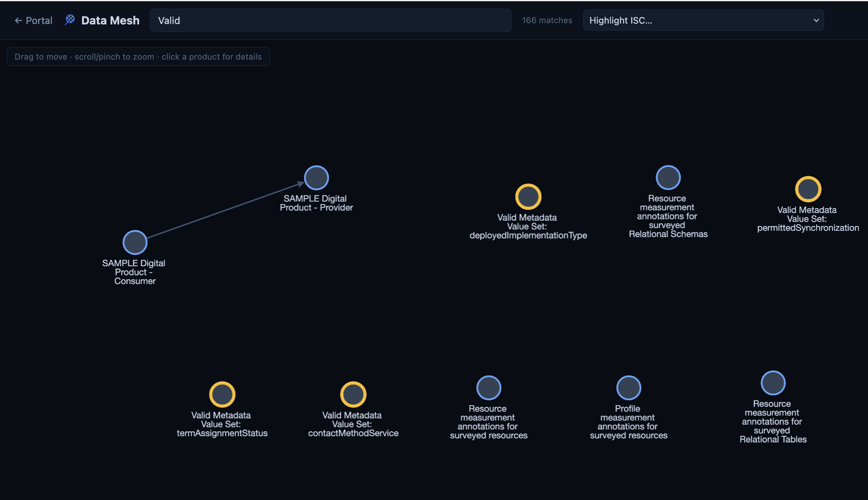Open the surveyed Relational Tables node circle
868x500 pixels.
coord(773,383)
